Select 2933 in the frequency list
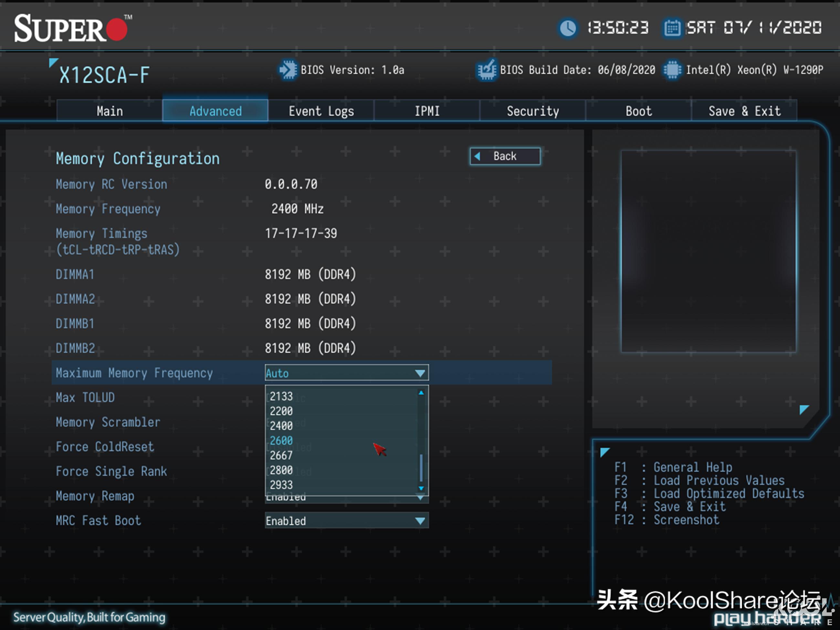 click(281, 485)
